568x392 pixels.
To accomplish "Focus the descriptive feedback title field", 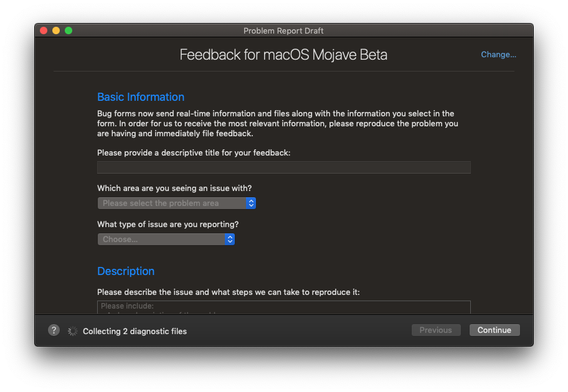I will [x=283, y=167].
